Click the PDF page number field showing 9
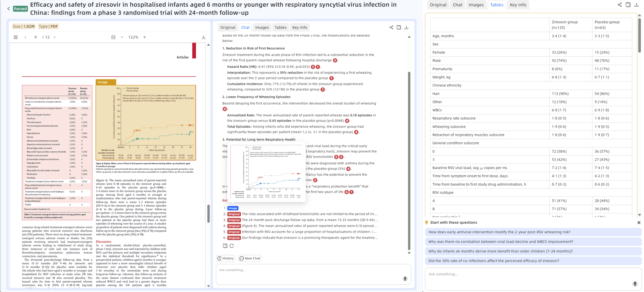Image resolution: width=644 pixels, height=292 pixels. pos(35,37)
